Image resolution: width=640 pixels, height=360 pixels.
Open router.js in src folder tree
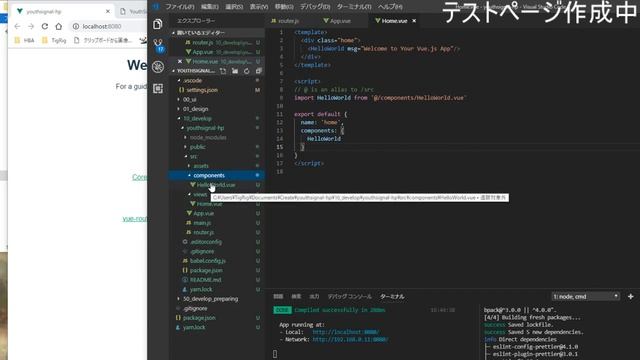[217, 232]
